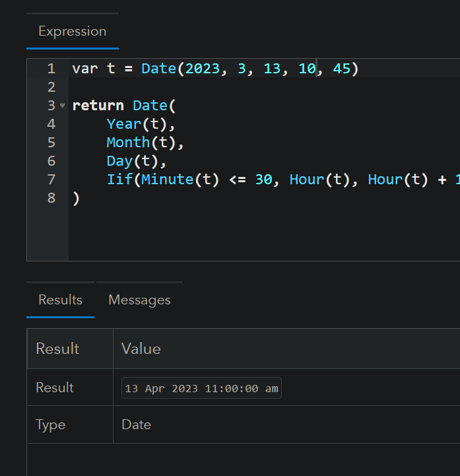Click the result value 13 Apr 2023 11:00:00 am
Viewport: 460px width, 476px height.
[x=201, y=388]
